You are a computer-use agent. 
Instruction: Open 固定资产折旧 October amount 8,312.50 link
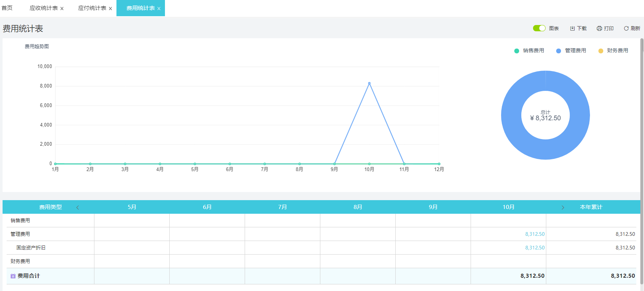coord(535,248)
